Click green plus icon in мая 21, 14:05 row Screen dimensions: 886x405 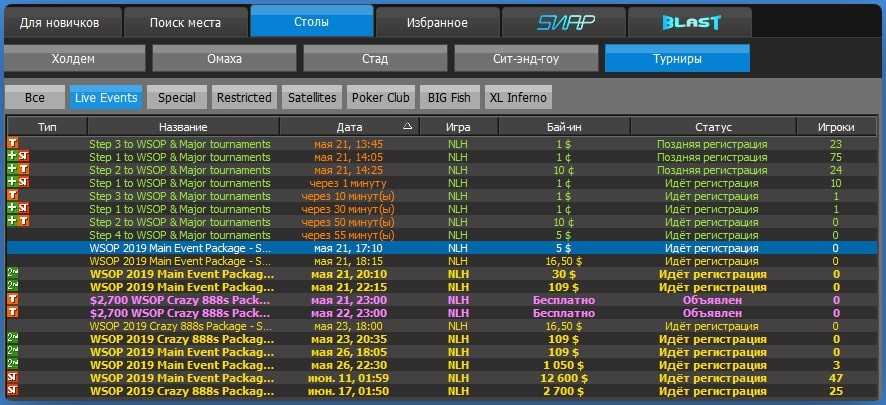point(12,156)
